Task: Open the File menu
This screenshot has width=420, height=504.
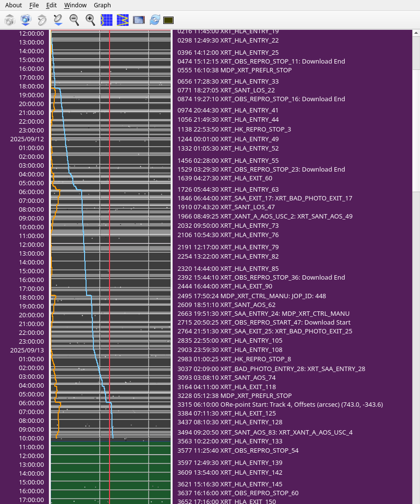Action: point(34,5)
